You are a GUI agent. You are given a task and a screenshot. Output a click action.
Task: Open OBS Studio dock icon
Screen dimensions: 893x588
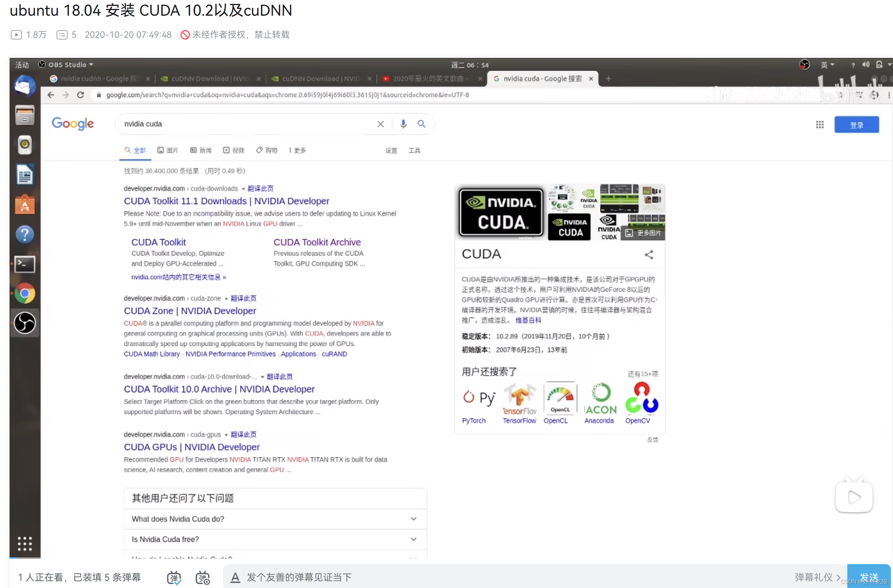(x=25, y=323)
